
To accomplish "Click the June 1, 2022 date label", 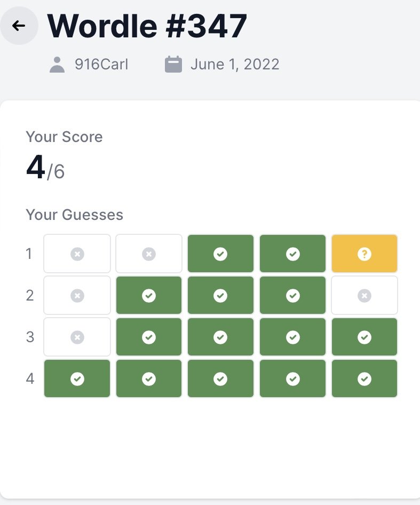I will (235, 65).
